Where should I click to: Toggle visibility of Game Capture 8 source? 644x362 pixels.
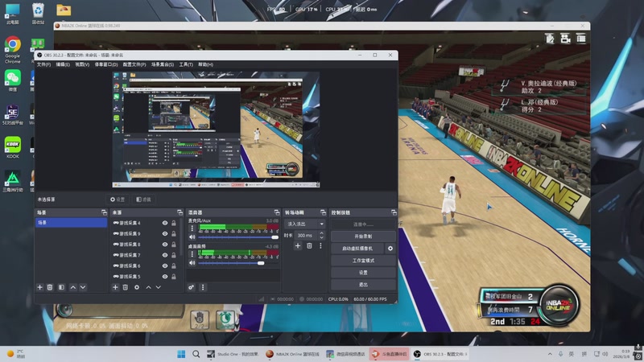click(x=165, y=245)
